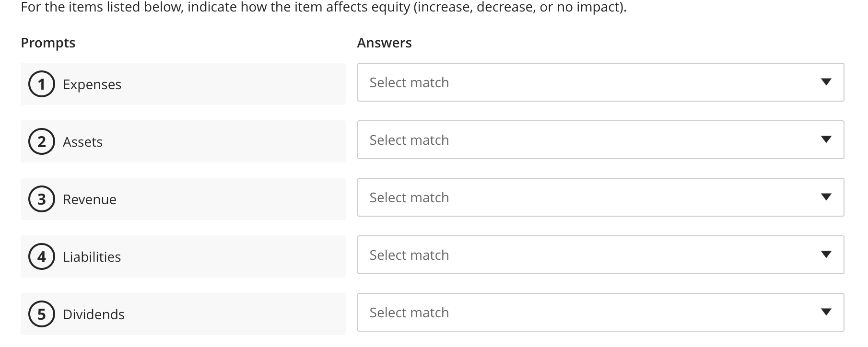Viewport: 868px width, 347px height.
Task: Click the number 4 badge beside Liabilities
Action: click(41, 256)
